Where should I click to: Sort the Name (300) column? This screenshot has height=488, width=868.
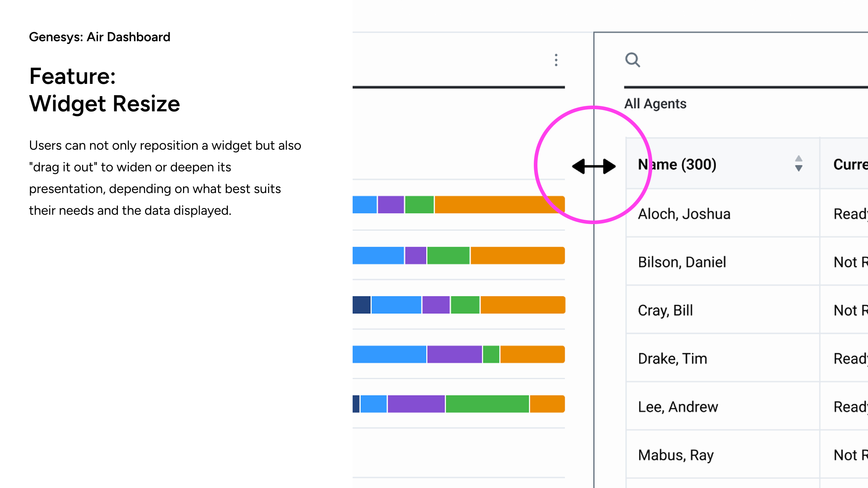click(799, 164)
